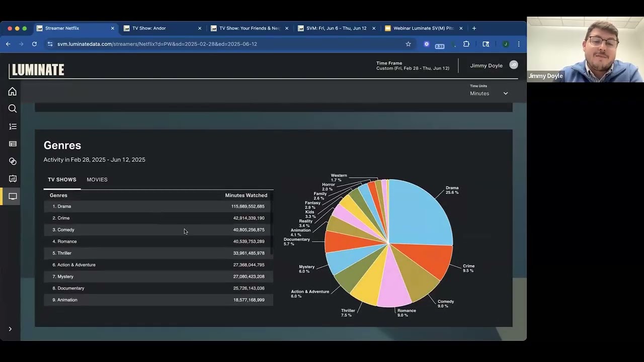Click the purple extension icon in toolbar
The height and width of the screenshot is (362, 644).
pyautogui.click(x=427, y=44)
